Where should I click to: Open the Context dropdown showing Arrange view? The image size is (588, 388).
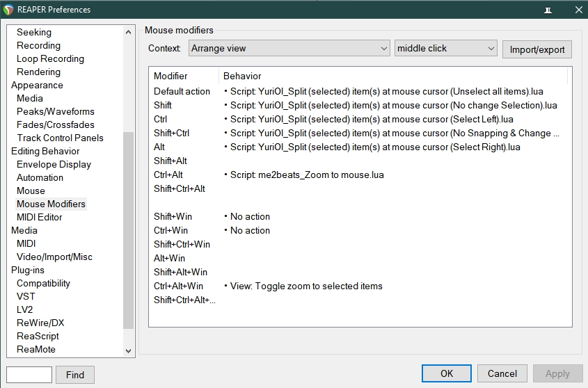click(x=289, y=49)
